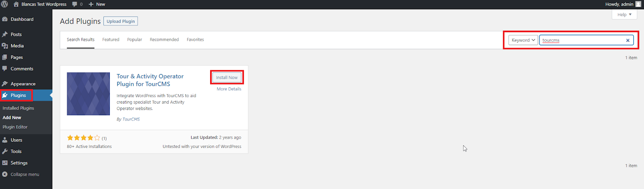
Task: Click the WordPress logo icon
Action: [x=4, y=4]
